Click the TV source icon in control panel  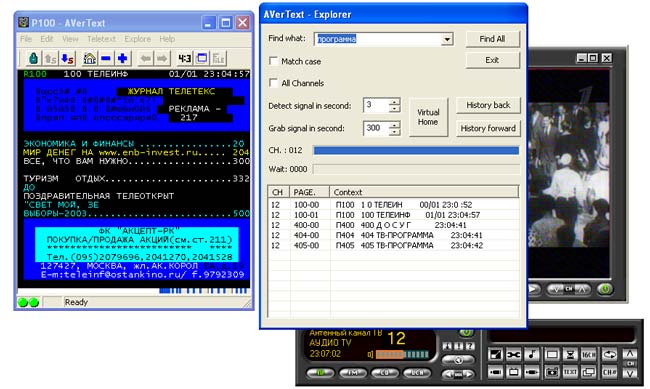514,372
